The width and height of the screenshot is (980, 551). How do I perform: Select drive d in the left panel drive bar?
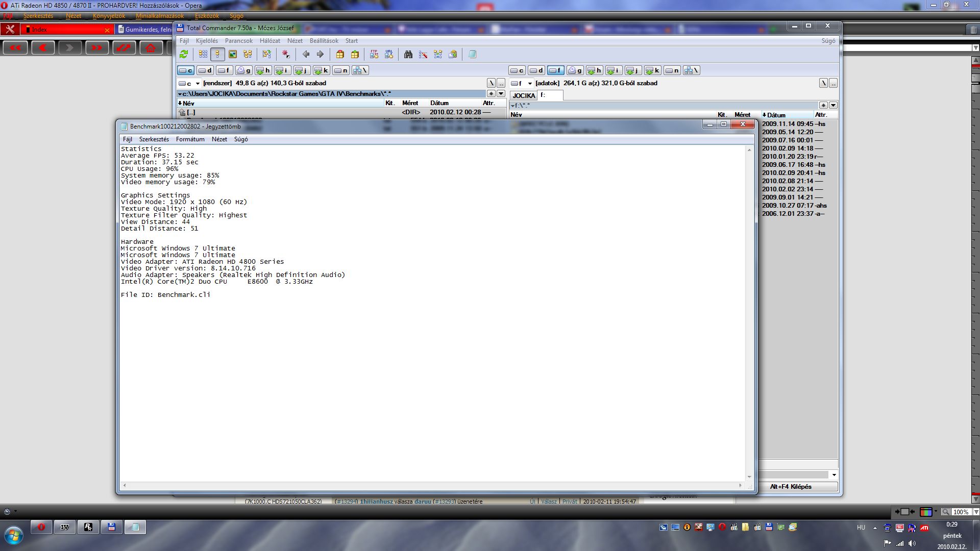point(205,70)
